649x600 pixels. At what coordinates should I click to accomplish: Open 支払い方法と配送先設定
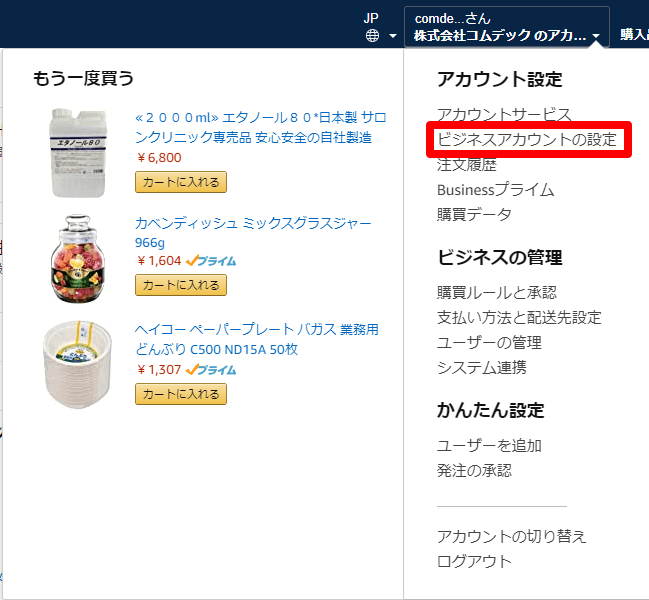[519, 317]
